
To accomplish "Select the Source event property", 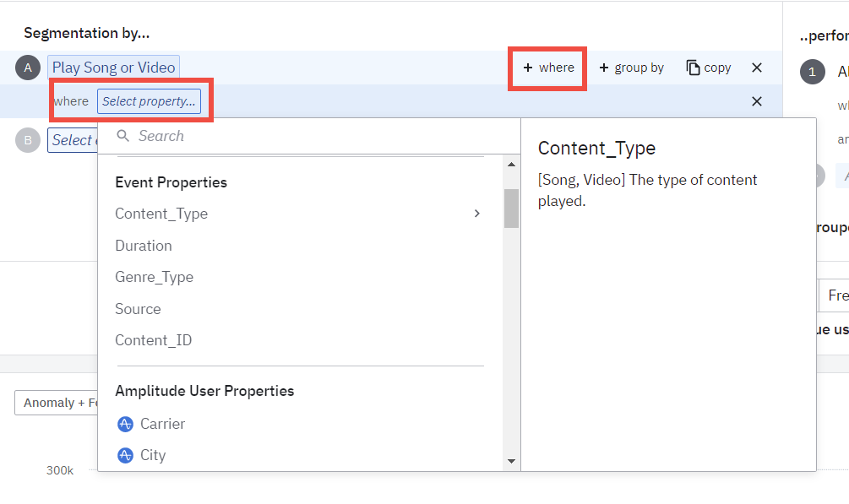I will 138,309.
